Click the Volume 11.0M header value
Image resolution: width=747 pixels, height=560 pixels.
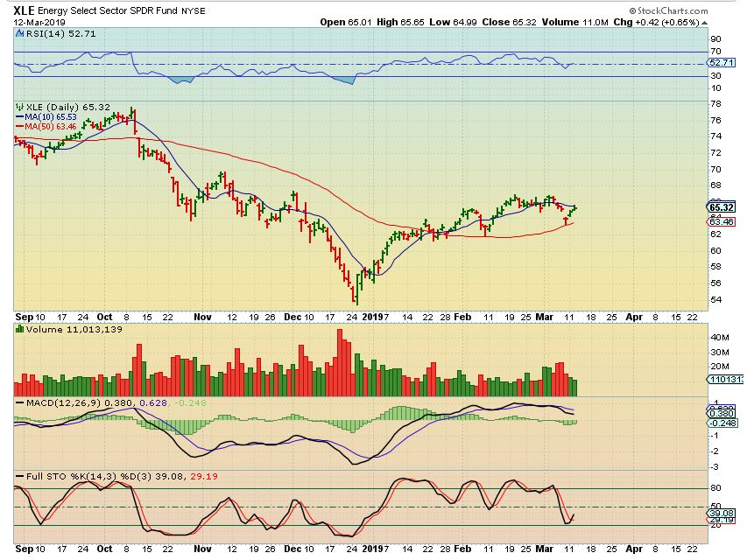point(575,22)
